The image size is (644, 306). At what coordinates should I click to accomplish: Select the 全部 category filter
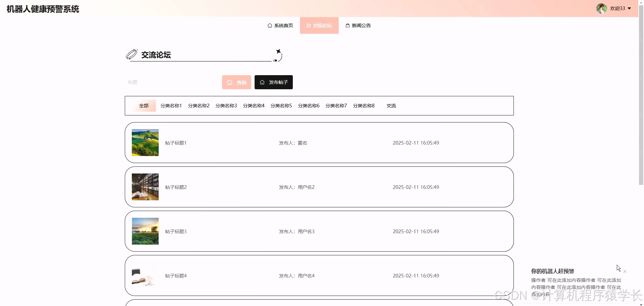click(x=144, y=105)
